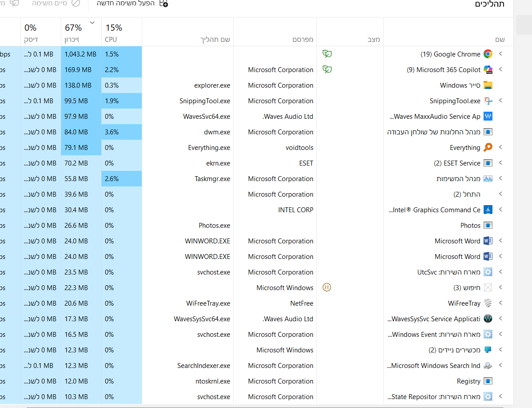Click the WiFreeTray process icon
Viewport: 532px width, 408px height.
pyautogui.click(x=488, y=303)
